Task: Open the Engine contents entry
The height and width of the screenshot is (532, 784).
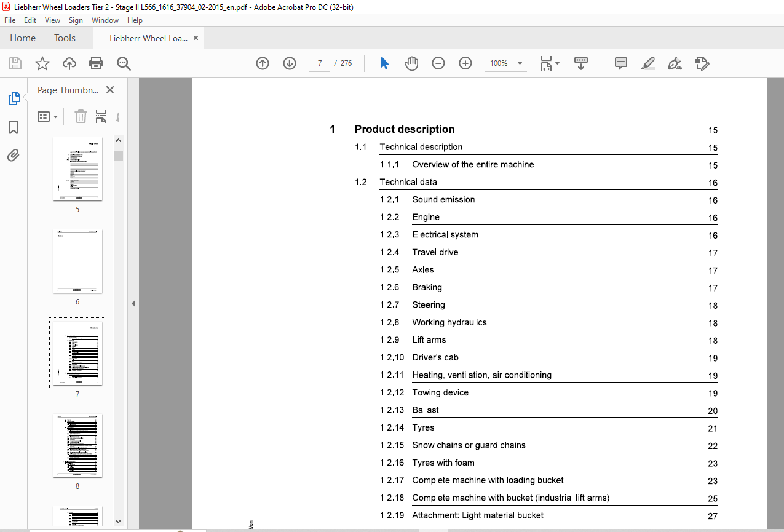Action: coord(426,217)
